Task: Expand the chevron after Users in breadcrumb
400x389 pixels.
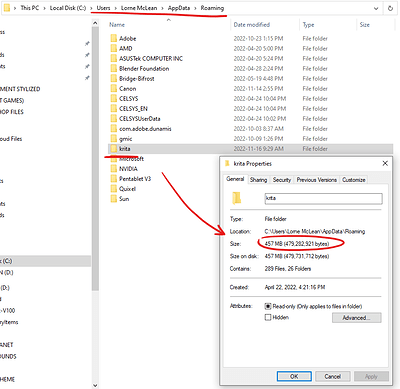Action: 116,8
